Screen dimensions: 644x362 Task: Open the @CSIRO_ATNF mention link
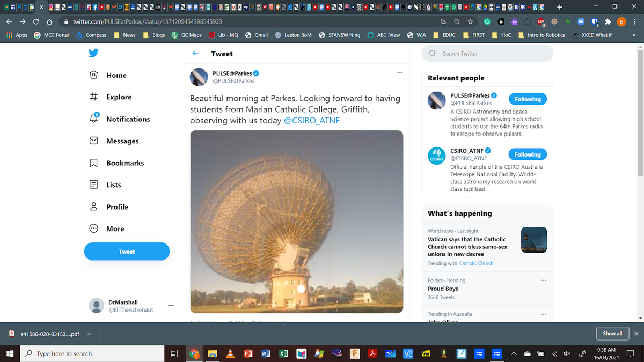tap(311, 121)
